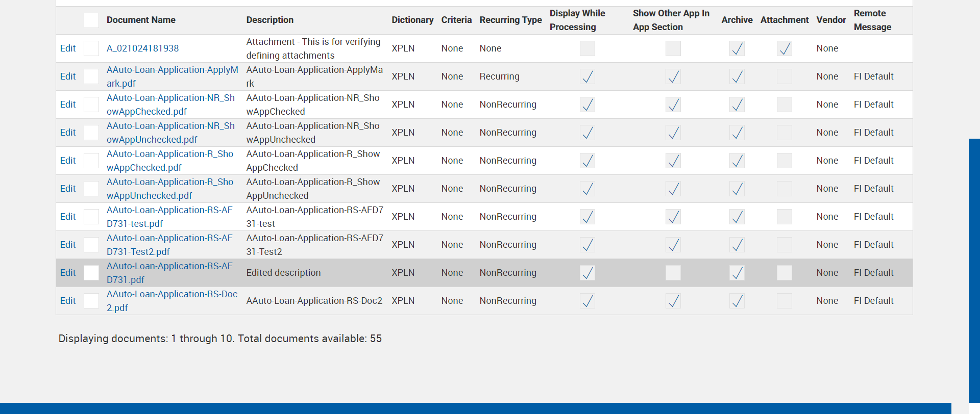
Task: Uncheck Archive for A_021024181938 row
Action: (737, 48)
